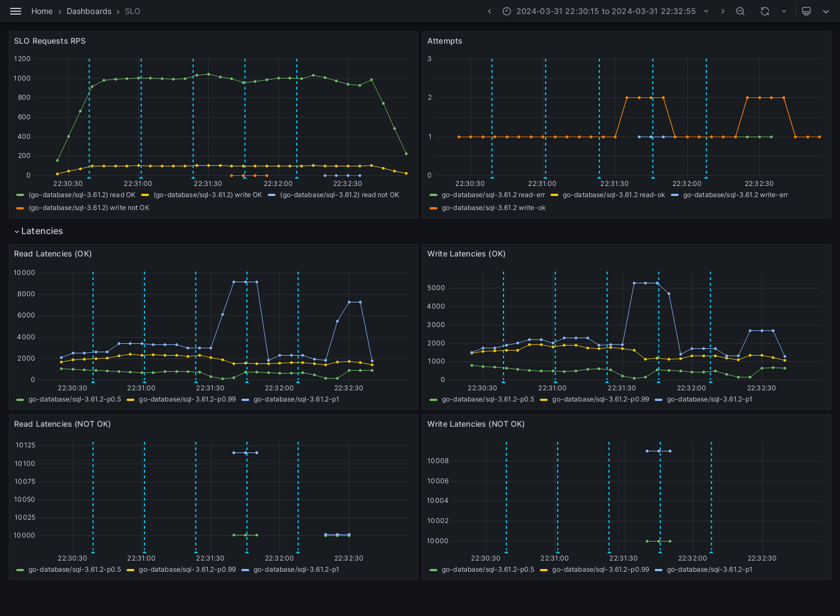This screenshot has height=616, width=840.
Task: Click the monitor view mode icon
Action: (x=806, y=11)
